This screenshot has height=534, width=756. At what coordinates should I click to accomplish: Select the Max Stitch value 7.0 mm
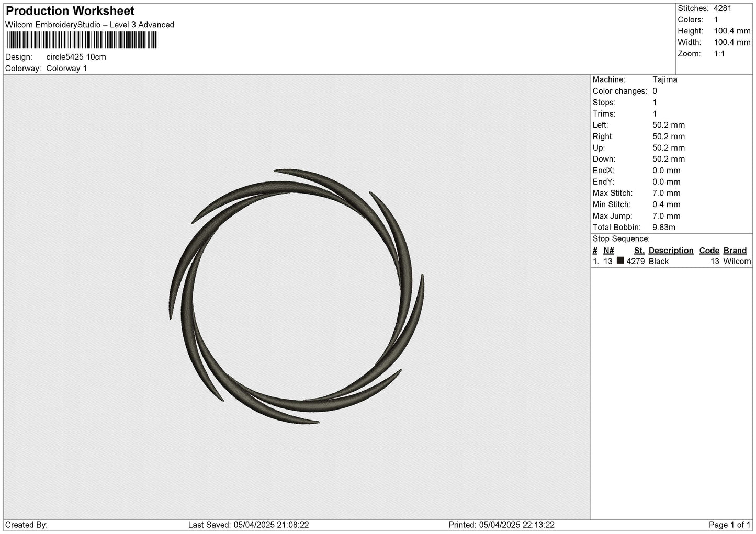(667, 194)
